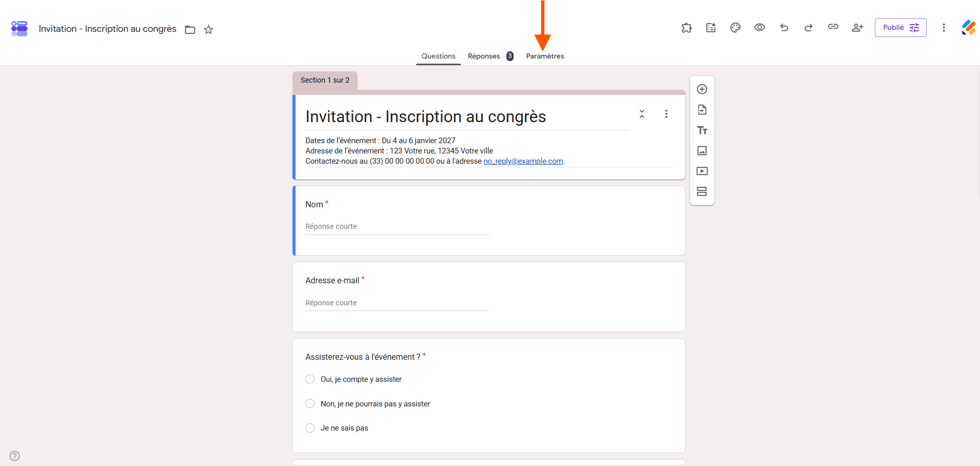Open the Google Forms home logo

19,29
